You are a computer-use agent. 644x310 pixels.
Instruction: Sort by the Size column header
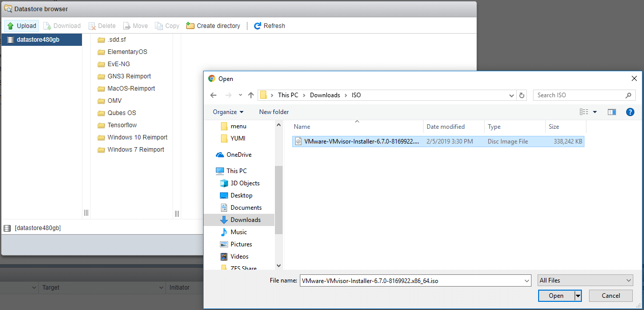(x=566, y=127)
